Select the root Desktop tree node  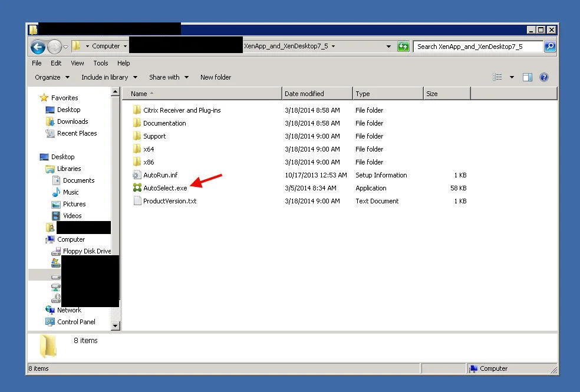62,157
